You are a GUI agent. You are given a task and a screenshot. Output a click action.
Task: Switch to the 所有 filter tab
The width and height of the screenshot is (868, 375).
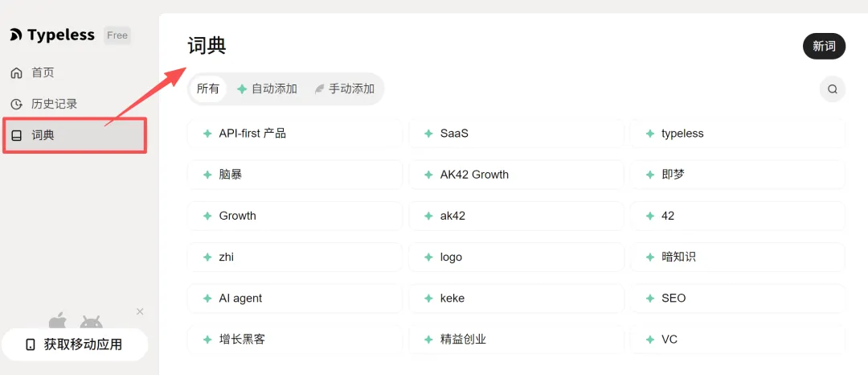pos(208,89)
